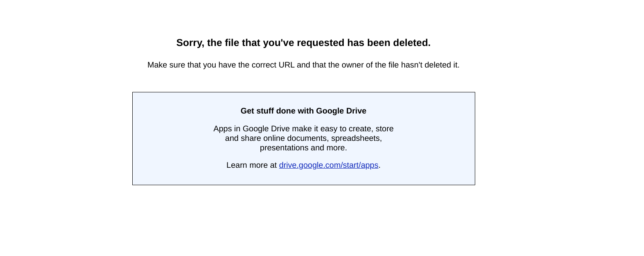Click "Get stuff done with Google Drive" title
Screen dimensions: 644x256
pyautogui.click(x=303, y=111)
